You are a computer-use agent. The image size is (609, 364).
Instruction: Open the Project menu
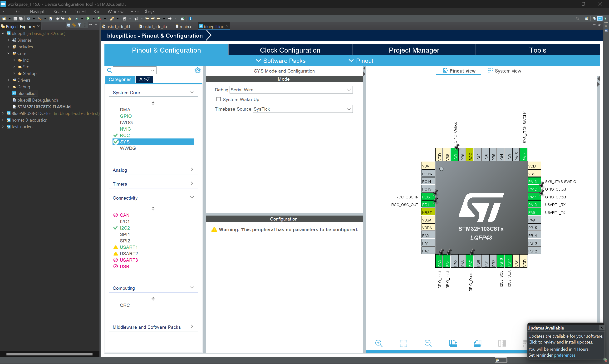pyautogui.click(x=79, y=11)
